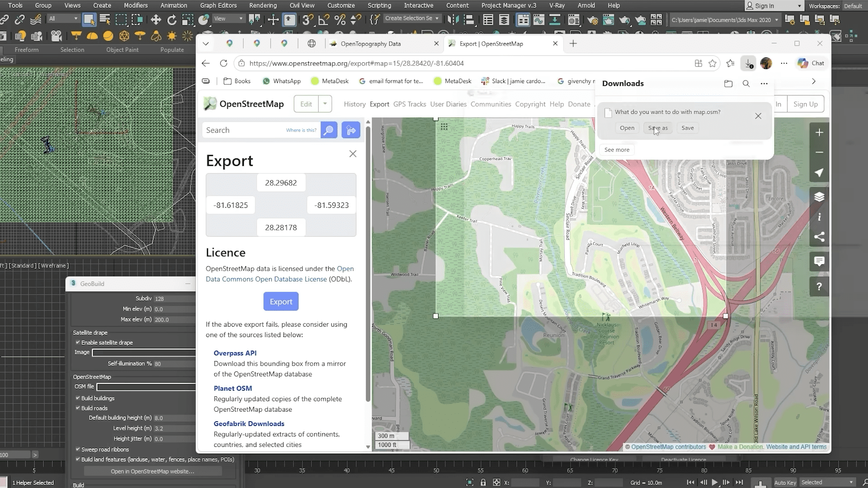Open the Scripting menu
The image size is (868, 488).
coord(379,5)
